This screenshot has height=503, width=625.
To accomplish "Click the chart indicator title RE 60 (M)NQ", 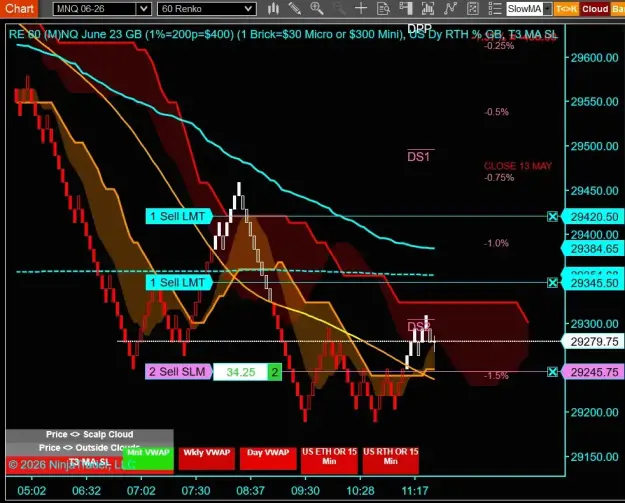I will pyautogui.click(x=283, y=34).
